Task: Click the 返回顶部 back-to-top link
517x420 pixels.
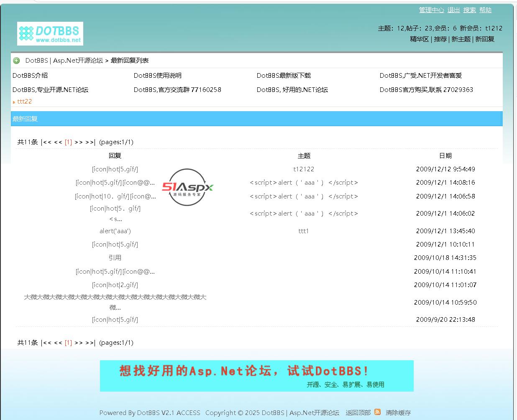Action: pyautogui.click(x=358, y=413)
